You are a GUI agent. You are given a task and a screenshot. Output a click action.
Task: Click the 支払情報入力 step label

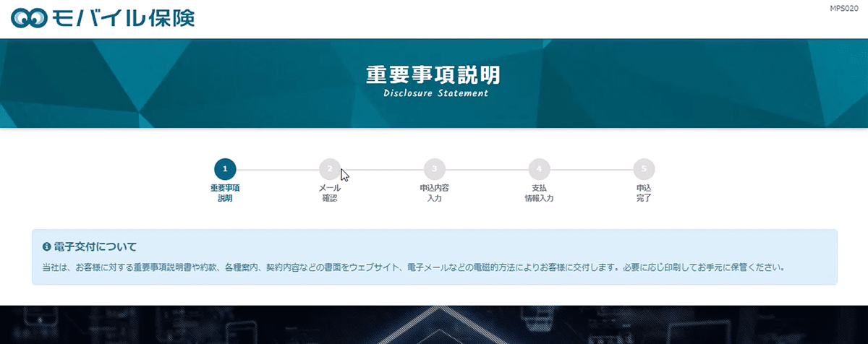click(x=539, y=192)
